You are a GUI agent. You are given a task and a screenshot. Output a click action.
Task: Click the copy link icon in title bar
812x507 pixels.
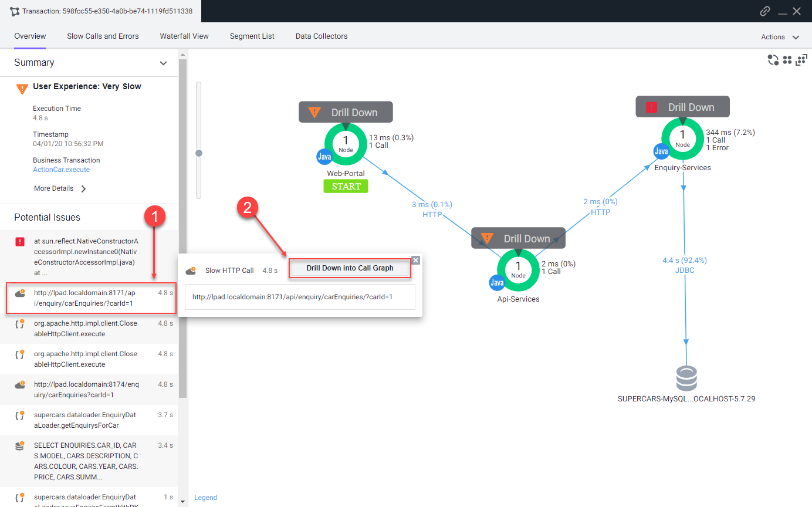pos(765,11)
